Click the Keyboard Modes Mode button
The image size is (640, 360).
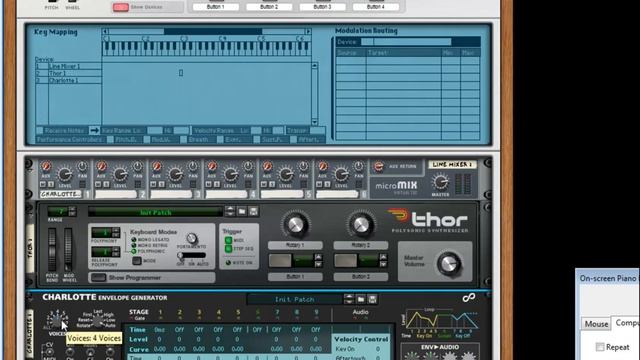point(137,260)
